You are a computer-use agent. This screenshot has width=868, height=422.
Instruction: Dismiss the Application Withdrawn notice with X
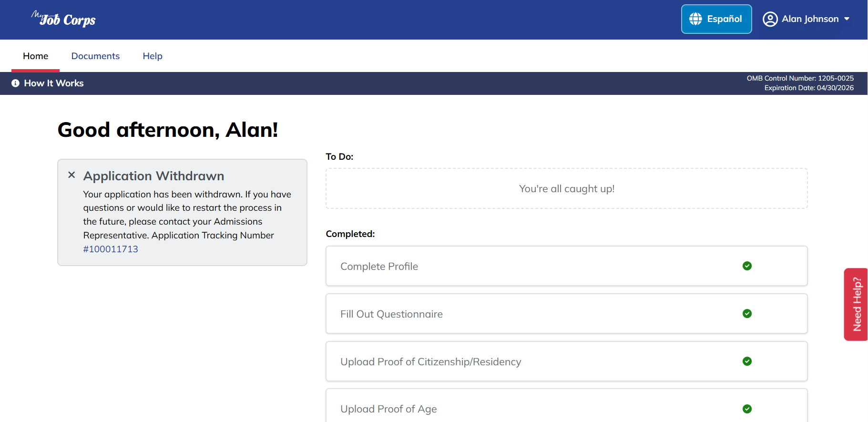click(71, 175)
